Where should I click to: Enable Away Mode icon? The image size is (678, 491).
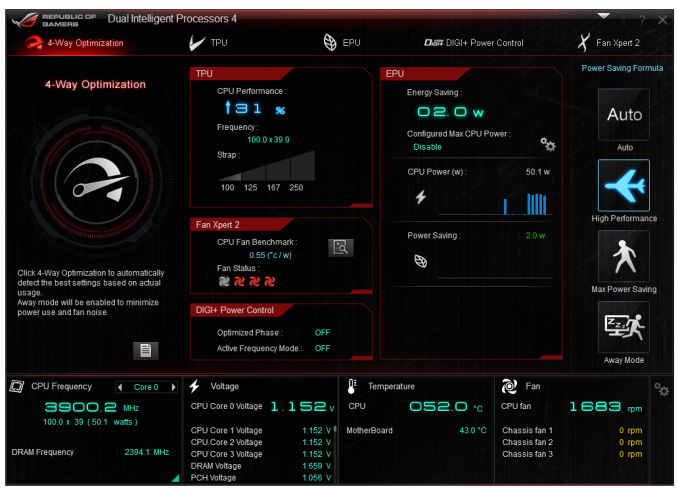[624, 327]
